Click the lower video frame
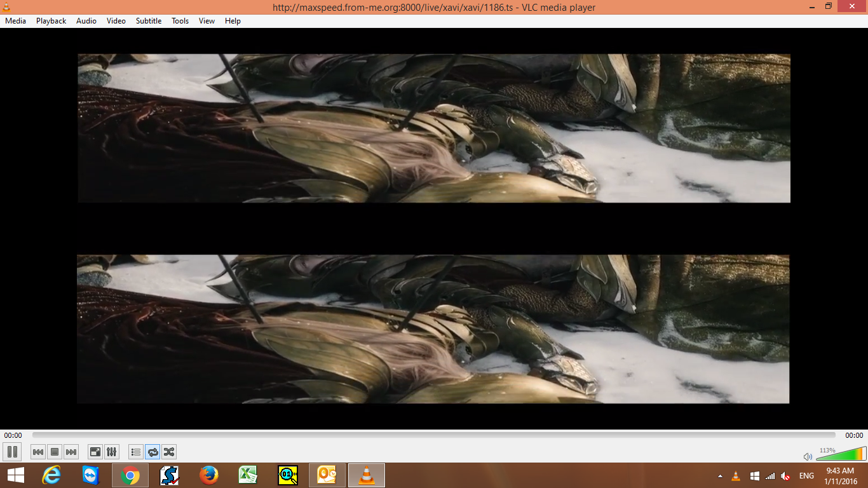The width and height of the screenshot is (868, 488). pyautogui.click(x=433, y=329)
